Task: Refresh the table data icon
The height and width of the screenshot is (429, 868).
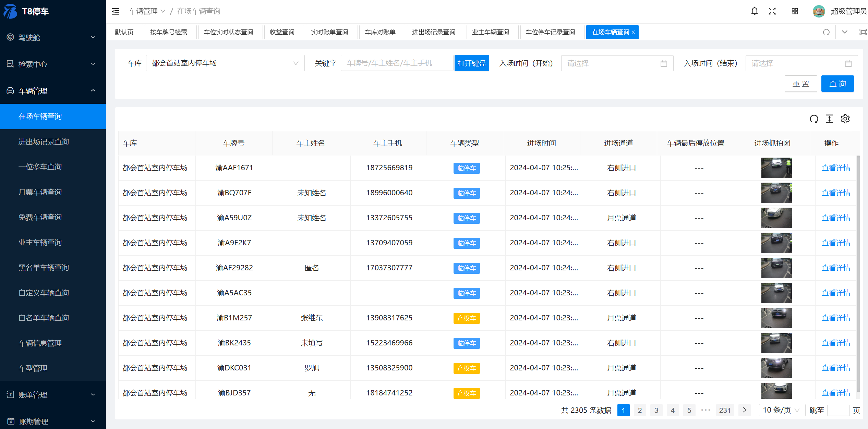Action: 814,119
